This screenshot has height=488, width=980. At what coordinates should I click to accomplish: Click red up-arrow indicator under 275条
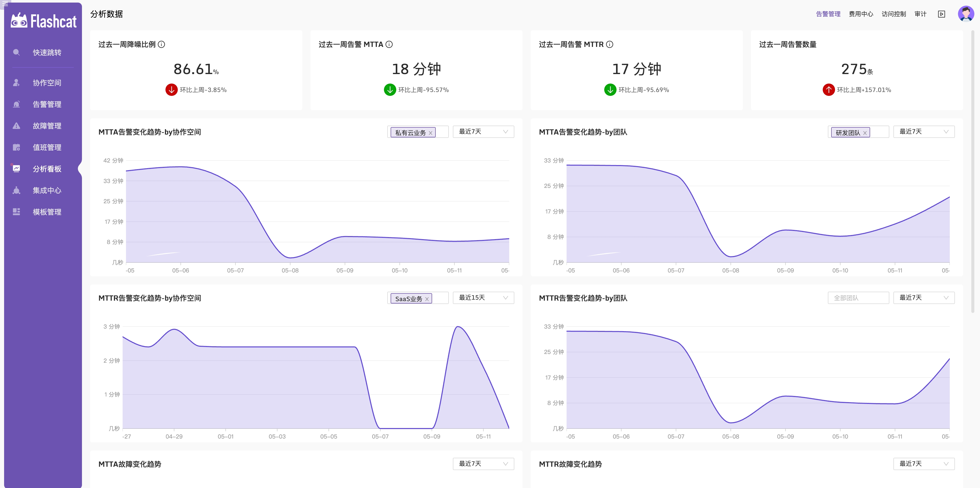pyautogui.click(x=829, y=90)
